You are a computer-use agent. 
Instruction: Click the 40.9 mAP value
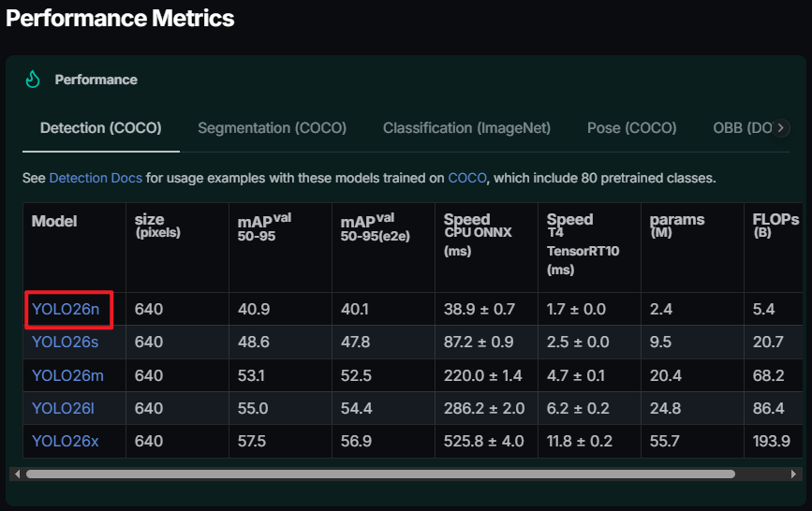pyautogui.click(x=254, y=309)
